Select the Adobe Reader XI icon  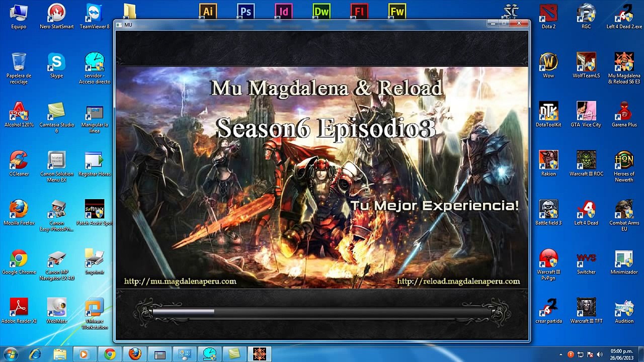pos(19,311)
